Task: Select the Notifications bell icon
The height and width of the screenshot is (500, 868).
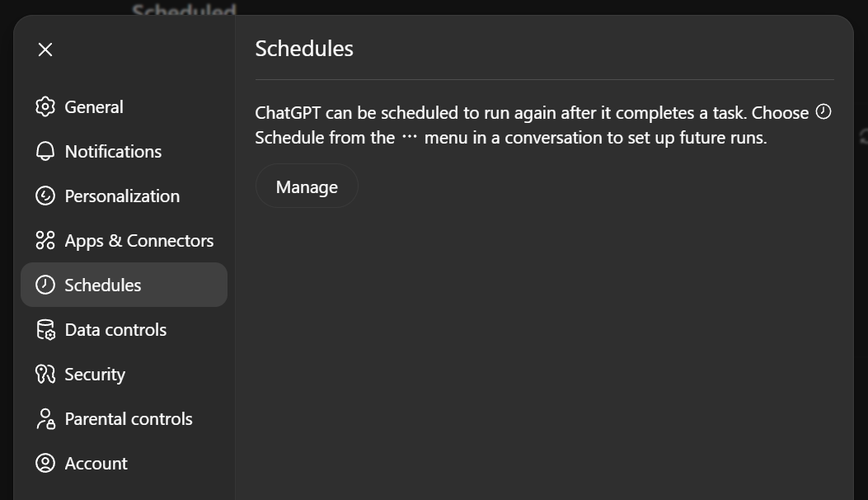Action: (x=47, y=151)
